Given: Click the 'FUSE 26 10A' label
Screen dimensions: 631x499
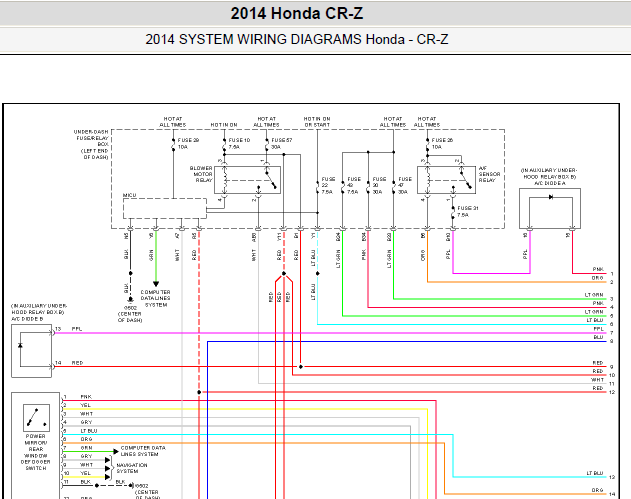Looking at the screenshot, I should tap(442, 144).
